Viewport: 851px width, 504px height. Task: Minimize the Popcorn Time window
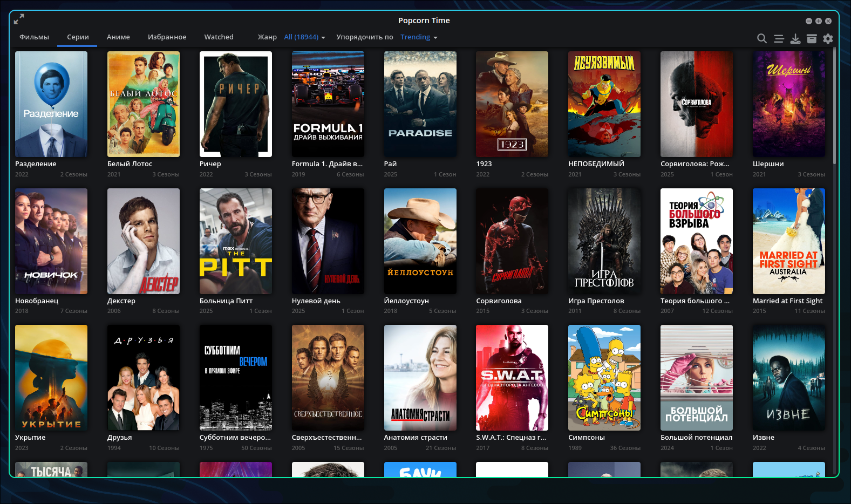(x=809, y=21)
